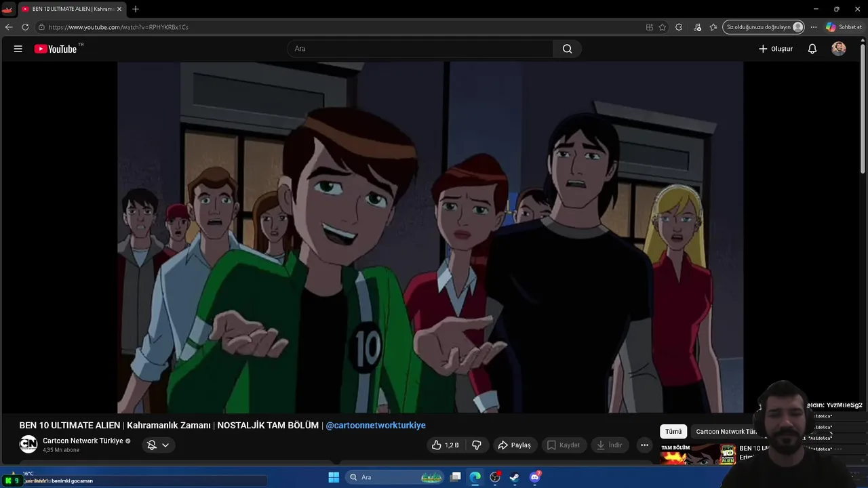Click the 4,35 Mn abone subscriber count
Viewport: 868px width, 488px height.
click(61, 450)
